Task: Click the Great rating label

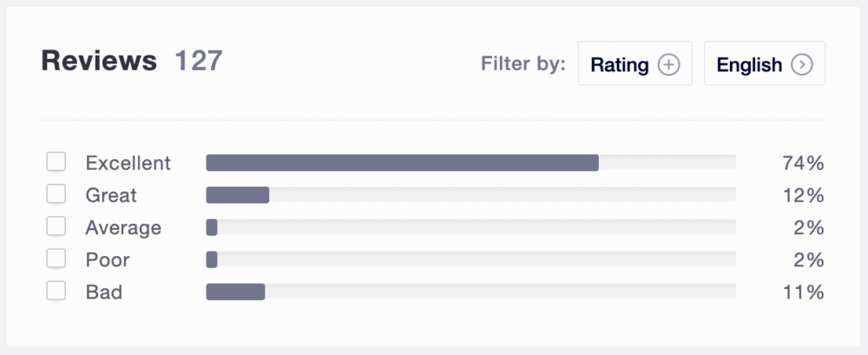Action: (111, 195)
